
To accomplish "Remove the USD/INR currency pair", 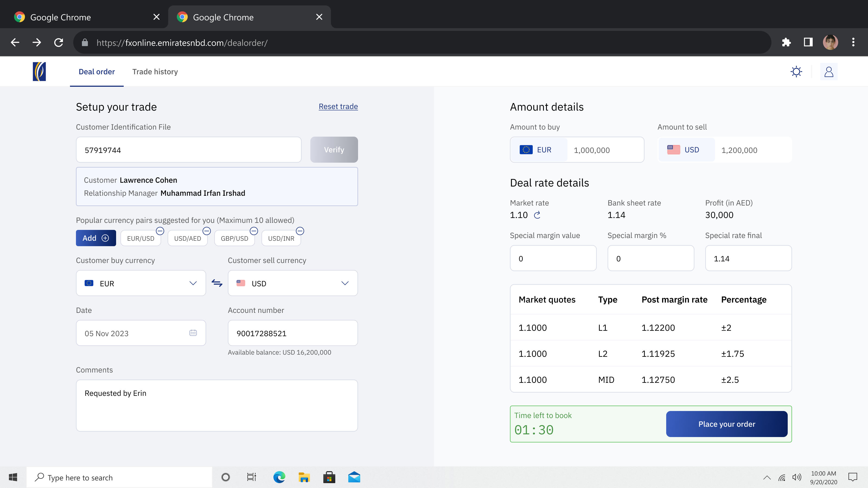I will (x=300, y=231).
